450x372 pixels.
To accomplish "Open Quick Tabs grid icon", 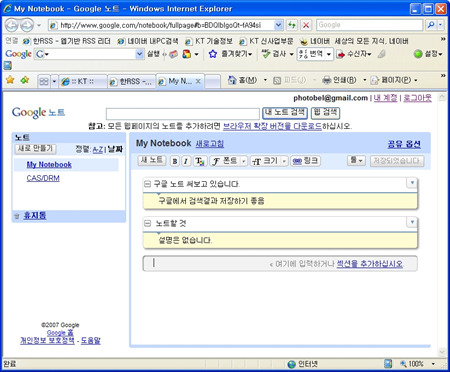I will [44, 81].
